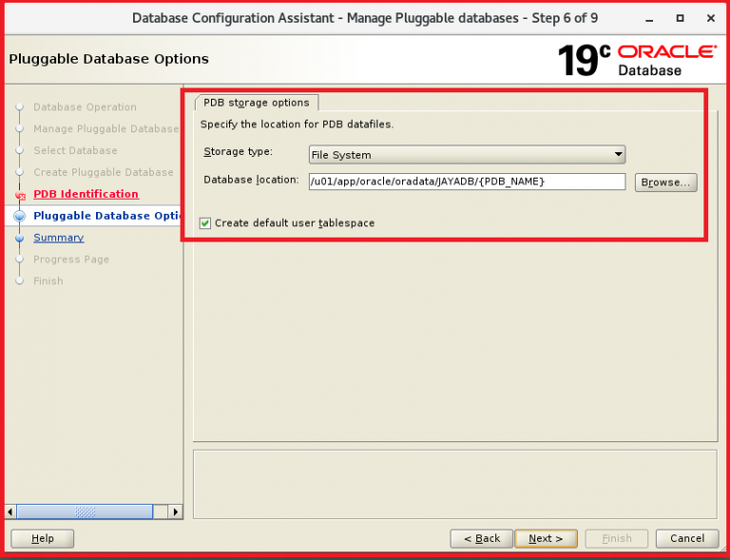Screen dimensions: 730x560
Task: Open the PDB Identification step link
Action: pyautogui.click(x=86, y=194)
